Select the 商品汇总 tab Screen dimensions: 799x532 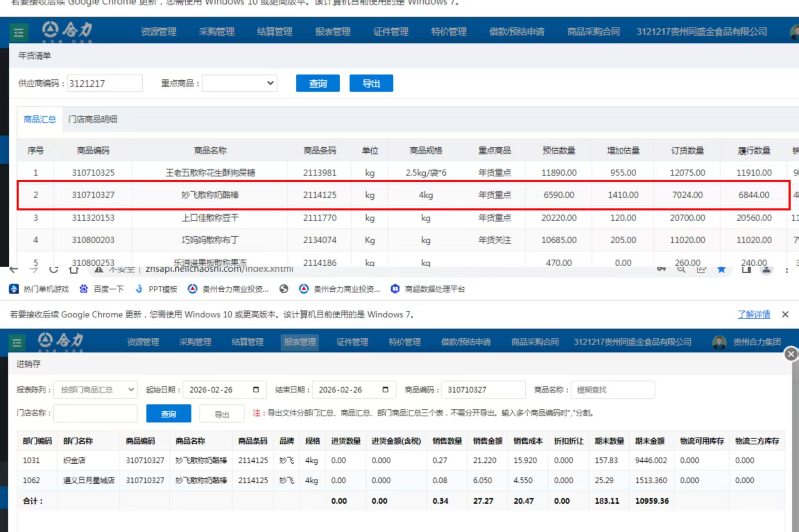coord(40,119)
